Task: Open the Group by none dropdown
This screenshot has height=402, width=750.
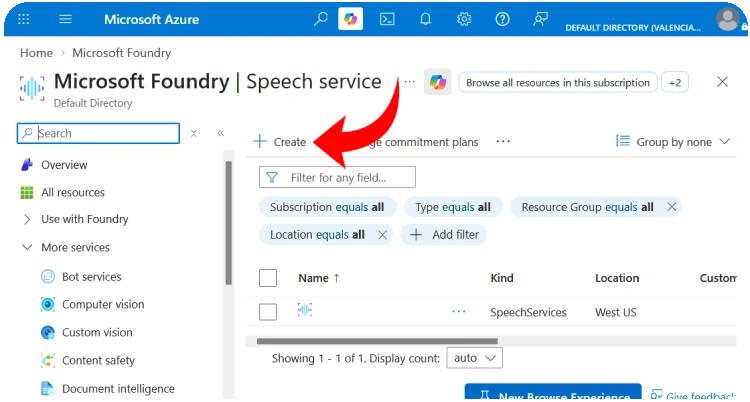Action: pyautogui.click(x=673, y=142)
